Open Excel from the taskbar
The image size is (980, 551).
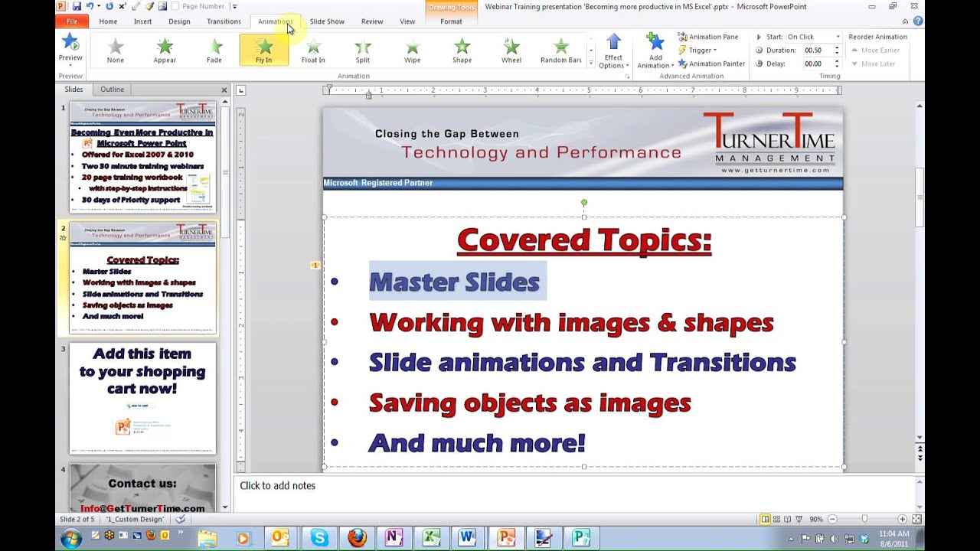pos(431,539)
